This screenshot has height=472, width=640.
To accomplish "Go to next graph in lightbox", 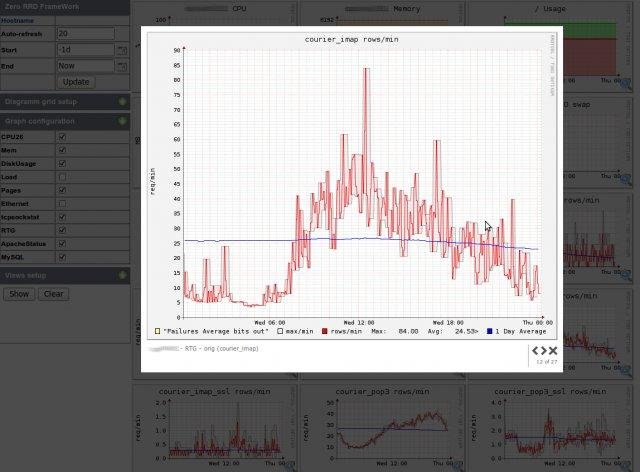I will coord(544,351).
